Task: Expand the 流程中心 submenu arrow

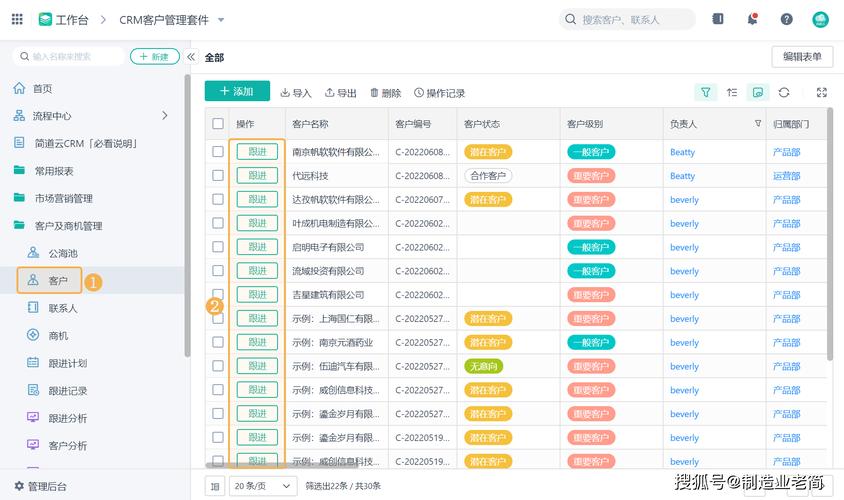Action: 165,115
